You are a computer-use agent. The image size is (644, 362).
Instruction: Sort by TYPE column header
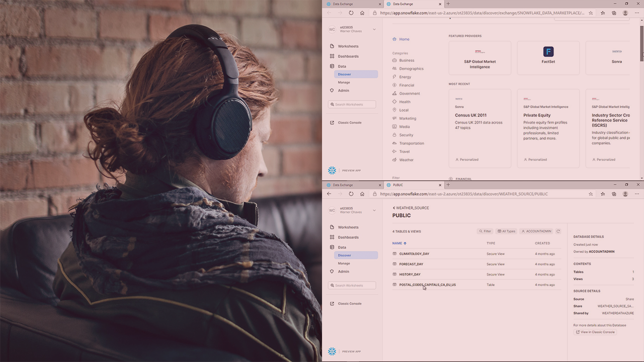[491, 243]
